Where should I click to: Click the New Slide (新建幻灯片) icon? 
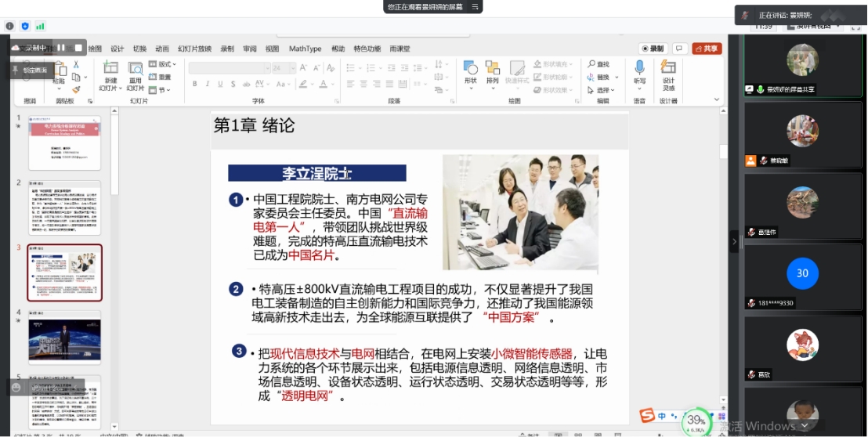coord(110,68)
